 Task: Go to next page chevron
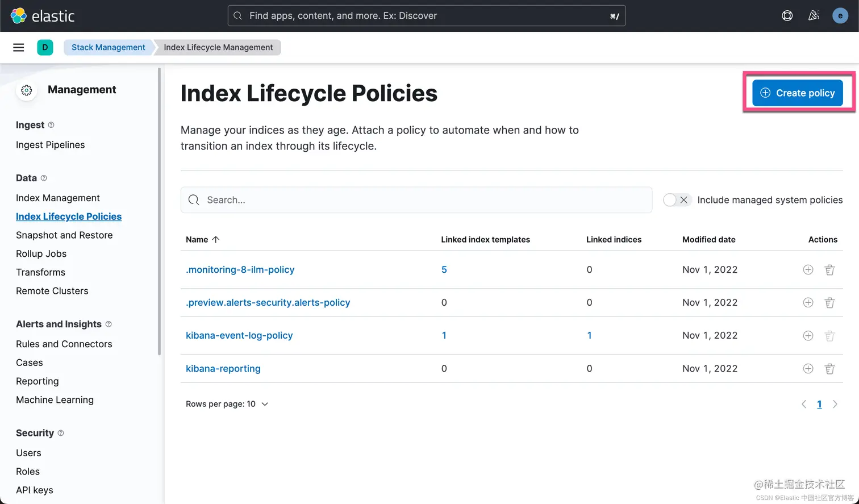835,405
